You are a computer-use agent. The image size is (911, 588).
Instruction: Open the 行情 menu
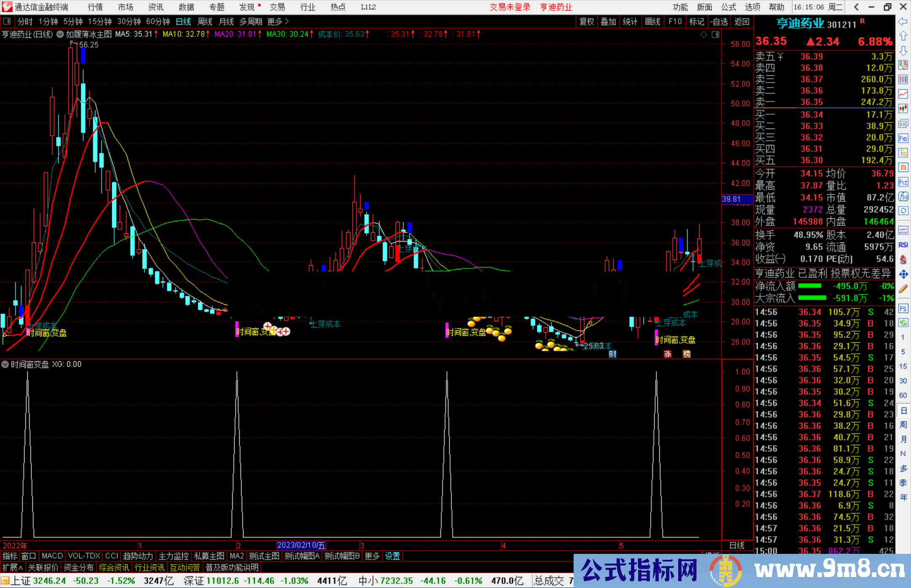click(95, 7)
